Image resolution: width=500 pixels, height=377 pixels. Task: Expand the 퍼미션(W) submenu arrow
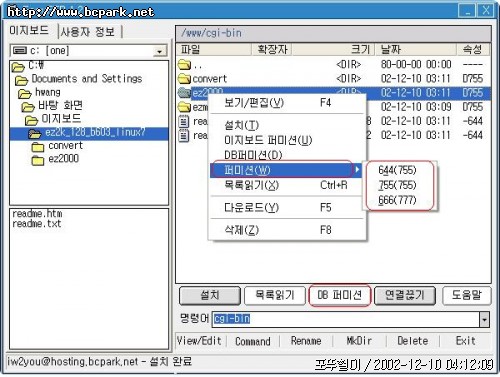[357, 170]
